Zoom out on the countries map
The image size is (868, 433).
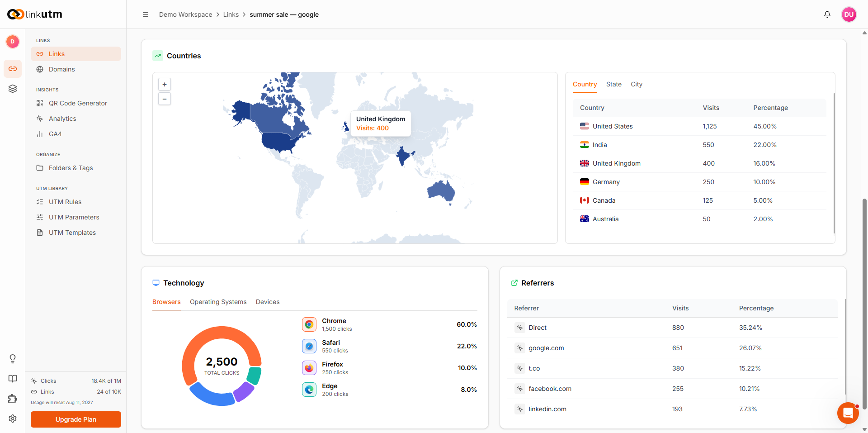[x=165, y=99]
